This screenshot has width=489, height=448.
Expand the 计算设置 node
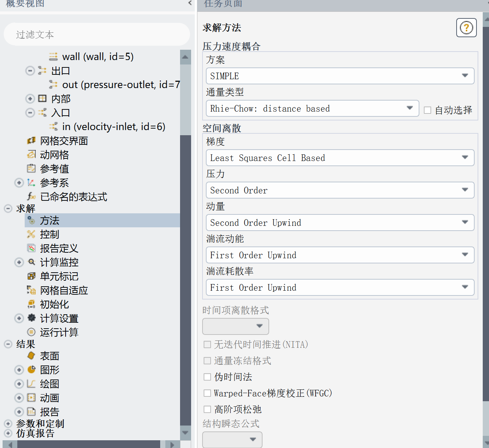tap(19, 318)
